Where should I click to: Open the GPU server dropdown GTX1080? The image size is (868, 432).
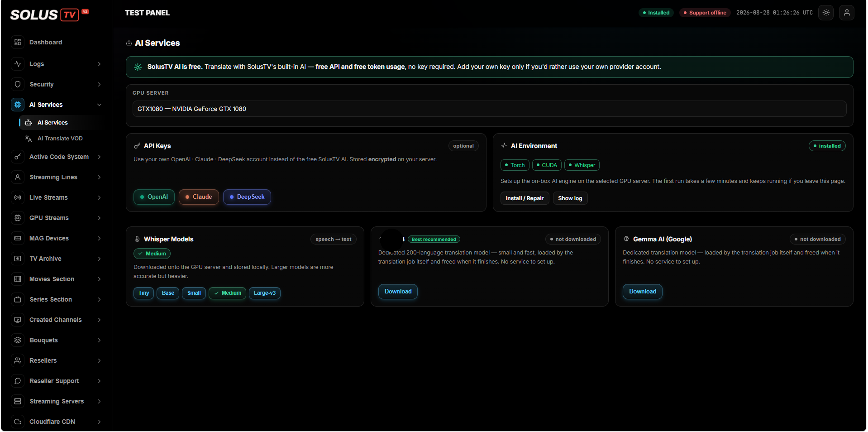pos(489,109)
